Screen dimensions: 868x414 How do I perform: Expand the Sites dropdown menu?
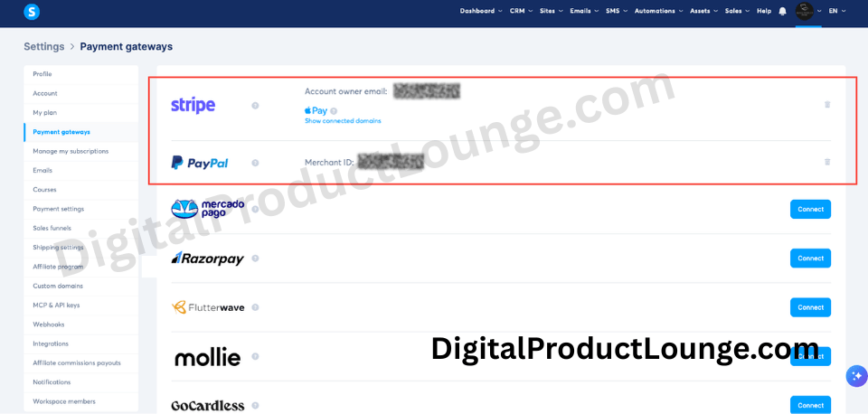point(552,11)
